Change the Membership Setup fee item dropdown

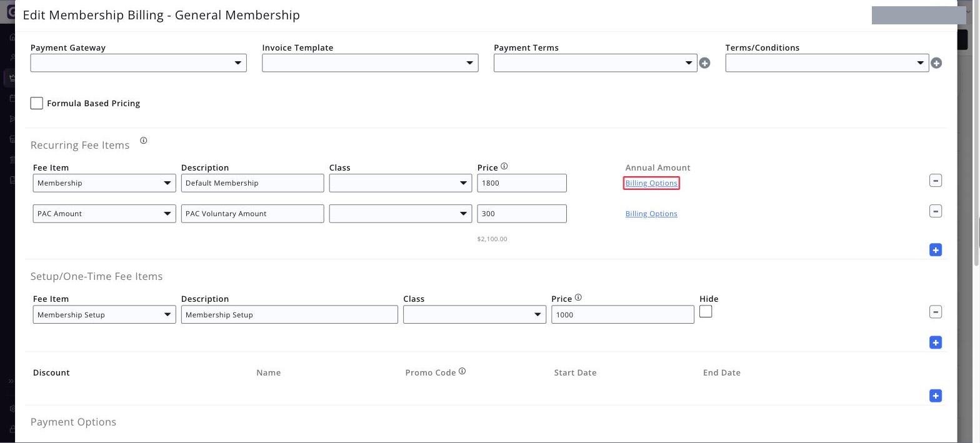point(104,314)
